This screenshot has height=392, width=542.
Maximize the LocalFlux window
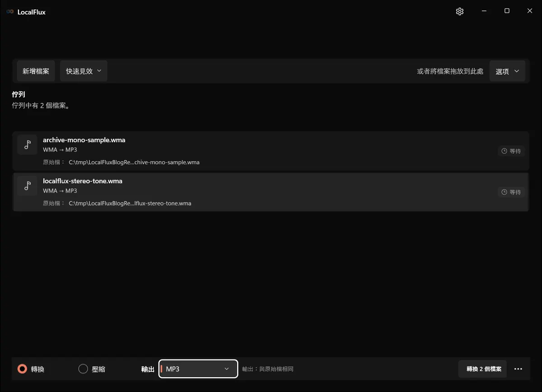coord(507,11)
